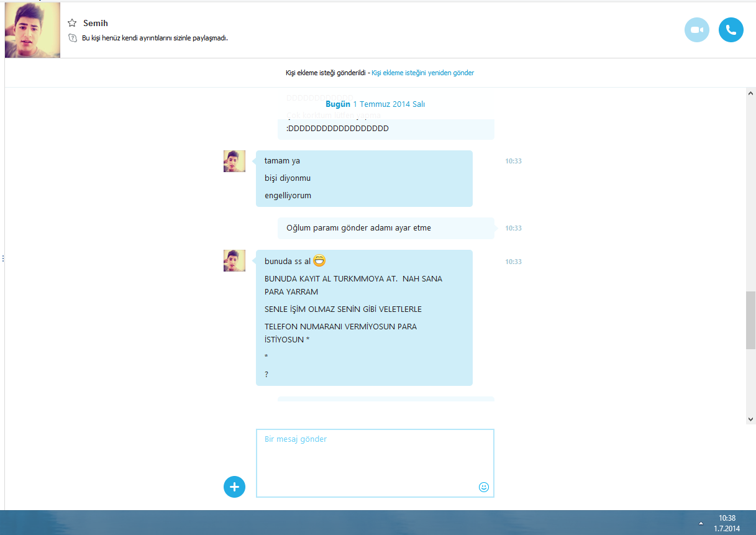Click the message 'tamam ya'
Screen dimensions: 756x535
tap(282, 161)
